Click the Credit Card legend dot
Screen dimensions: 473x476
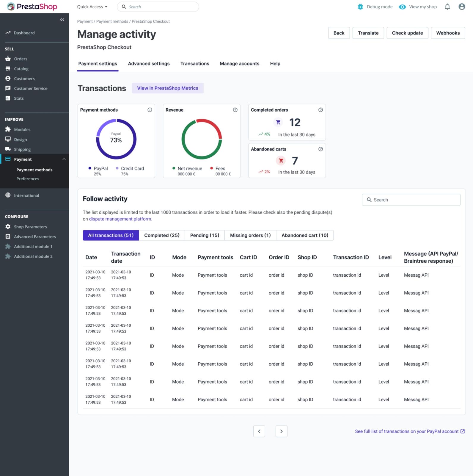pos(117,168)
